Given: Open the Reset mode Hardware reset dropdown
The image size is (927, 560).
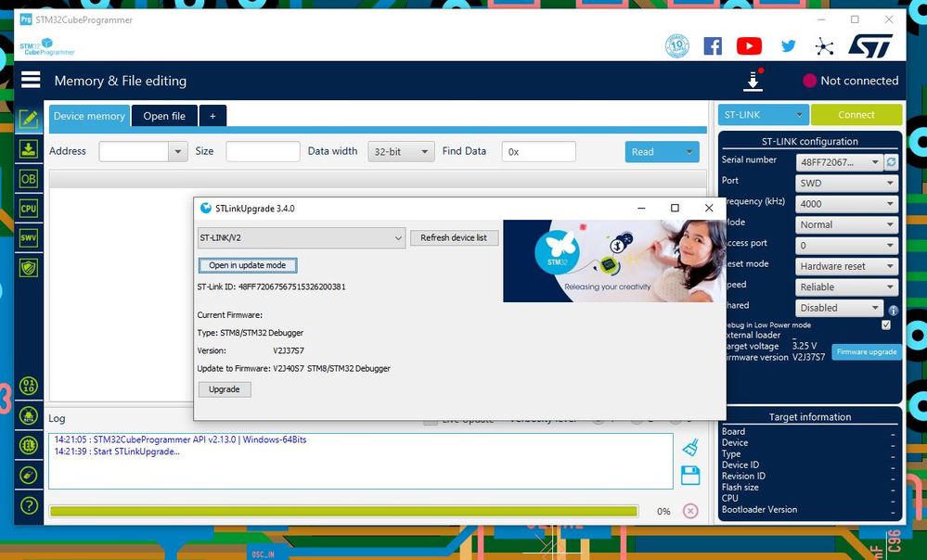Looking at the screenshot, I should 846,266.
